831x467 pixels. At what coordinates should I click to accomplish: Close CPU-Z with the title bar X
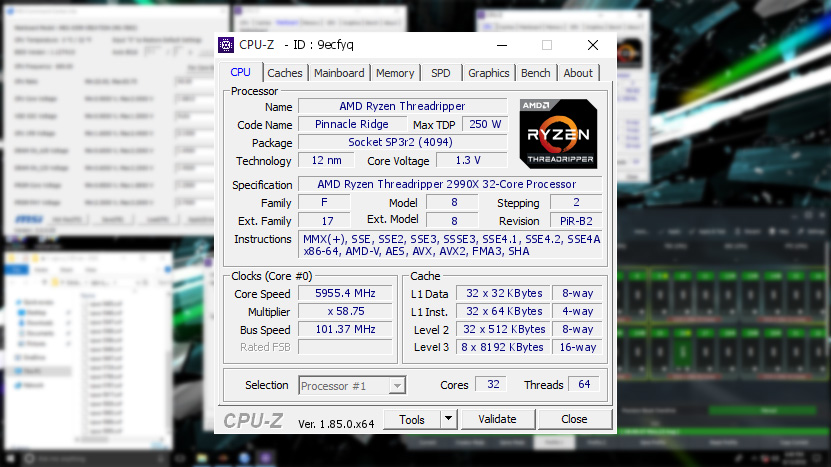pos(593,45)
